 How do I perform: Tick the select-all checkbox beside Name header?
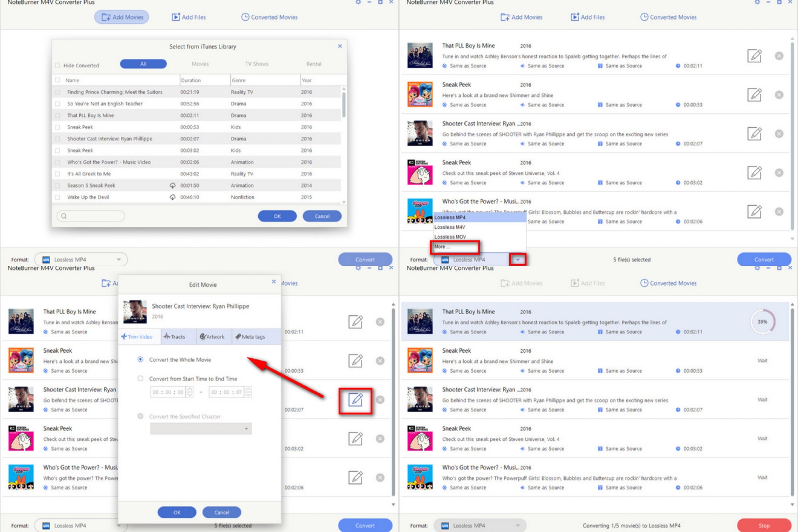pos(58,80)
